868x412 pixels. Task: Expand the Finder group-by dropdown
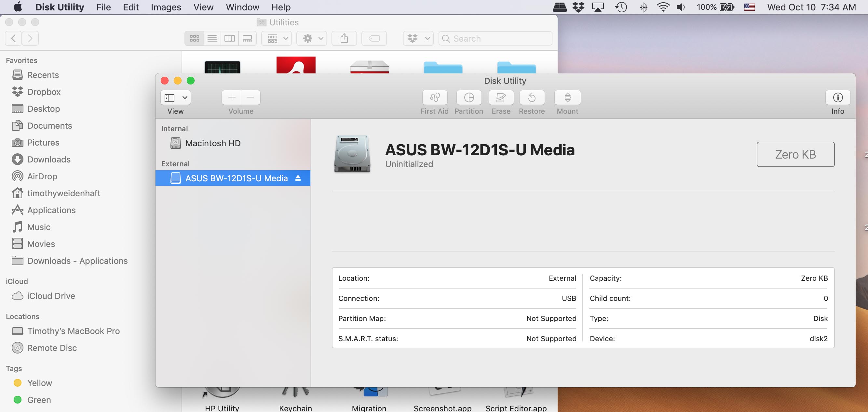(277, 38)
